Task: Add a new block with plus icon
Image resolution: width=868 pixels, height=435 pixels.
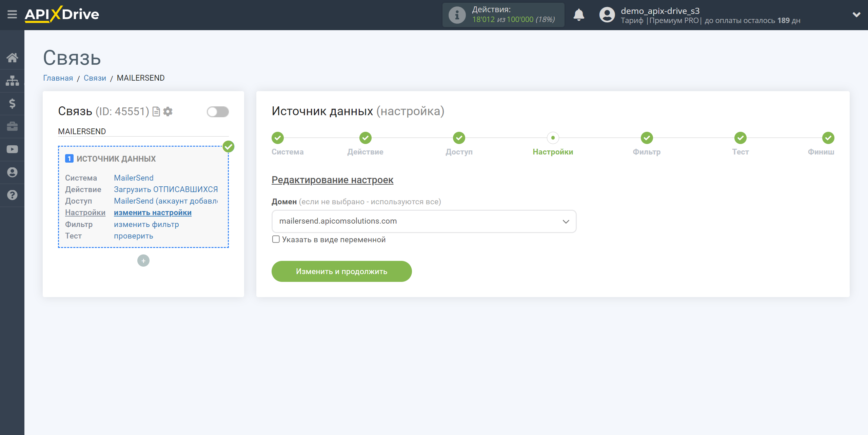Action: [x=143, y=261]
